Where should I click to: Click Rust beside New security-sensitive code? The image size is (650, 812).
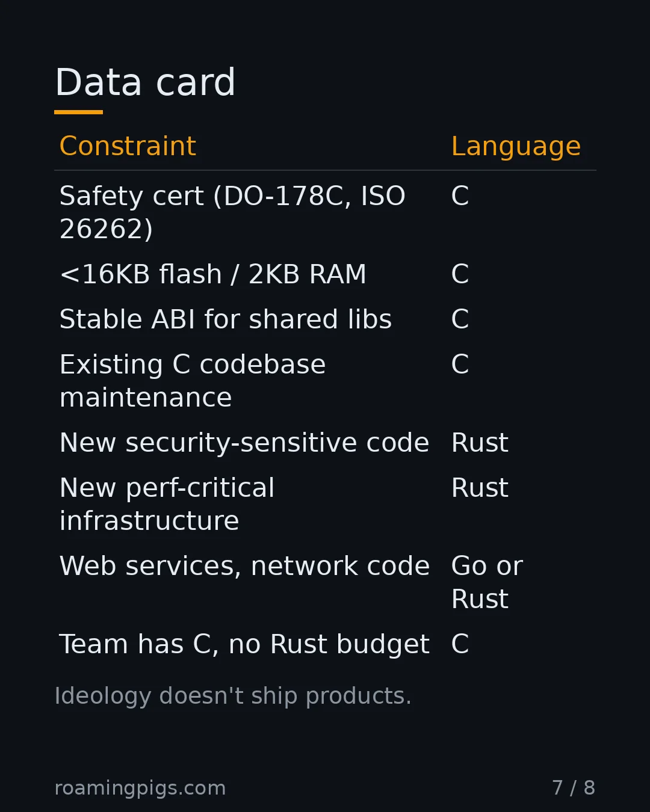pos(480,443)
